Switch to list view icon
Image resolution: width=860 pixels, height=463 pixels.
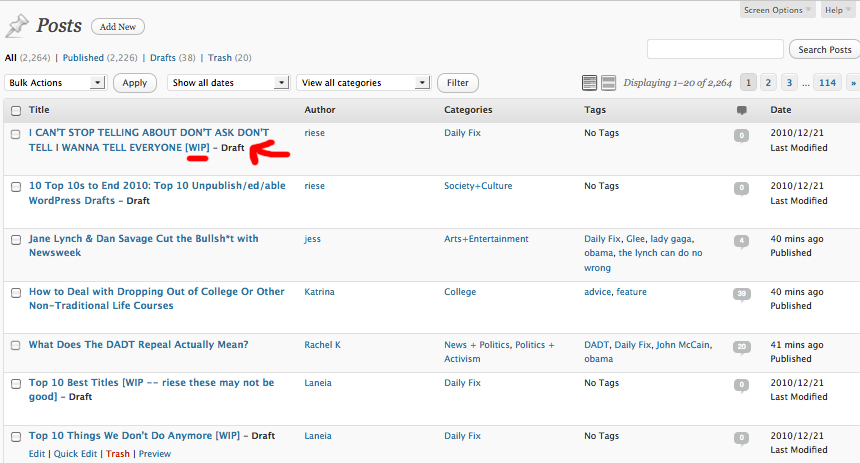(x=589, y=83)
